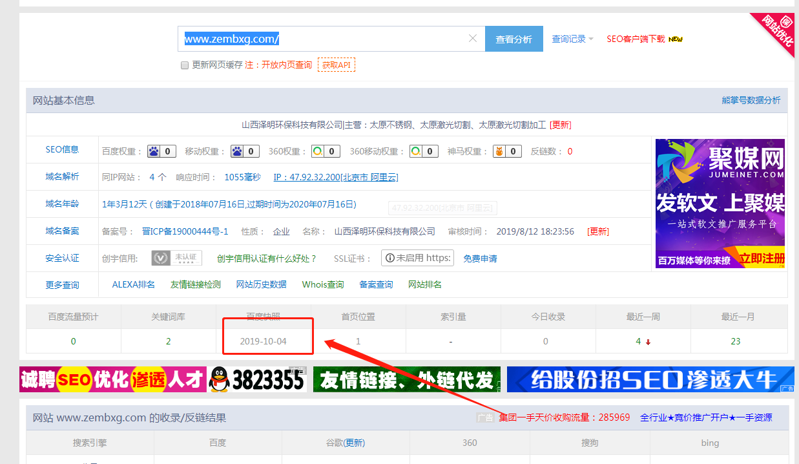
Task: Click the 反链数 value 0
Action: (x=570, y=151)
